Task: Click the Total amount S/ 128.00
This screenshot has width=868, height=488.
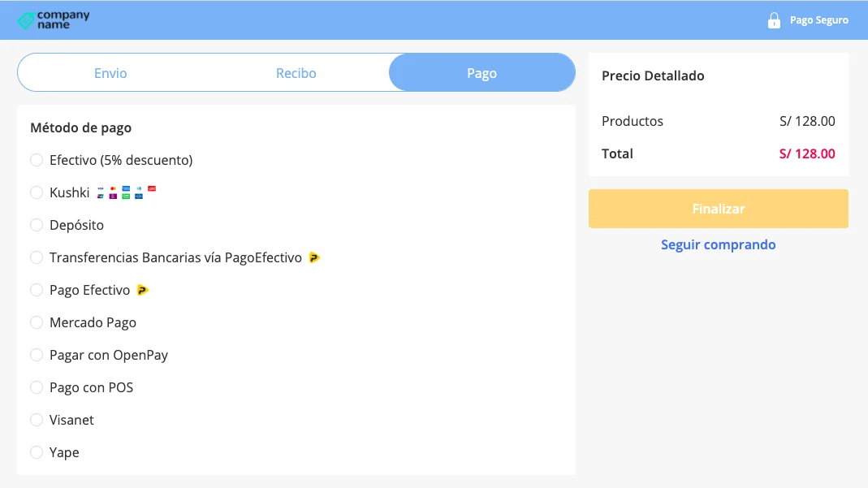Action: [807, 153]
